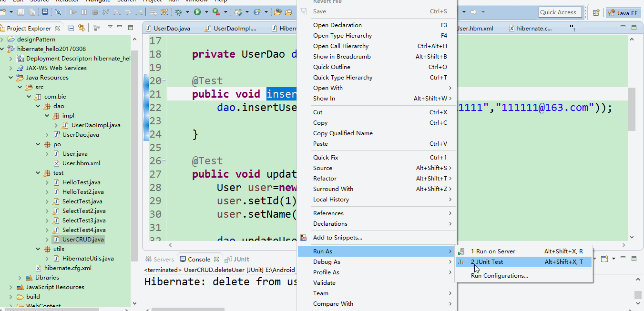Select the Java EE perspective button

[623, 12]
